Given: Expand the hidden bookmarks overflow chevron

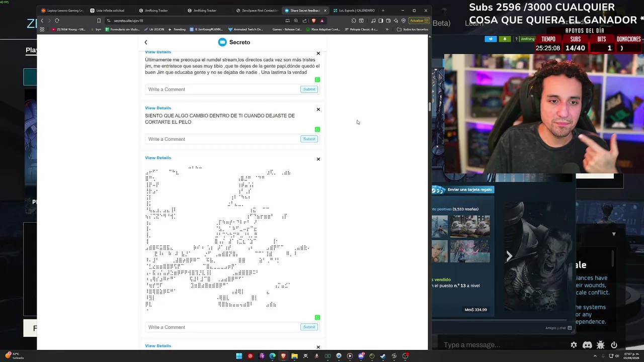Looking at the screenshot, I should click(387, 29).
